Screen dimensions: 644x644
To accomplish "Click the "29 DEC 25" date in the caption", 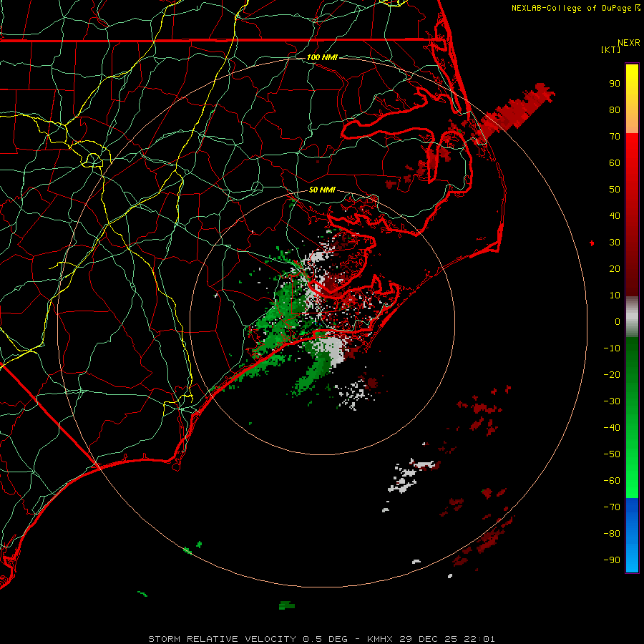I will click(x=429, y=639).
